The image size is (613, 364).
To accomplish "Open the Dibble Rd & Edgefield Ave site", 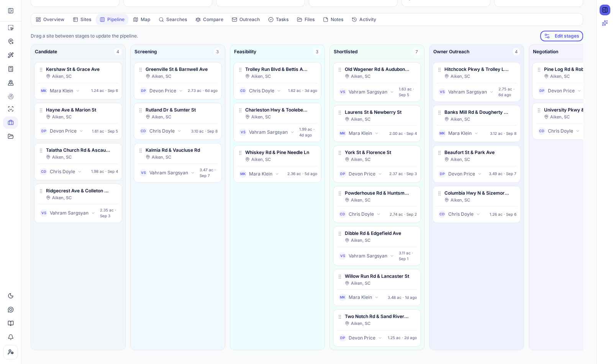I will [x=373, y=233].
